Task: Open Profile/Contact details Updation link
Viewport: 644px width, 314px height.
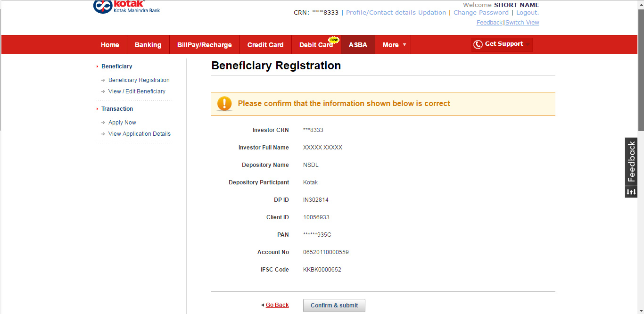Action: (x=396, y=13)
